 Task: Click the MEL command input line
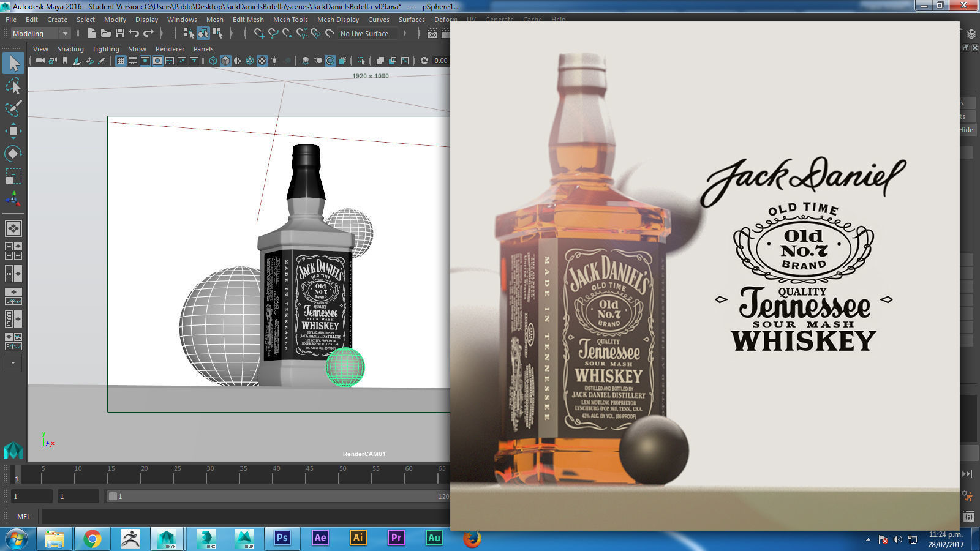click(x=245, y=517)
